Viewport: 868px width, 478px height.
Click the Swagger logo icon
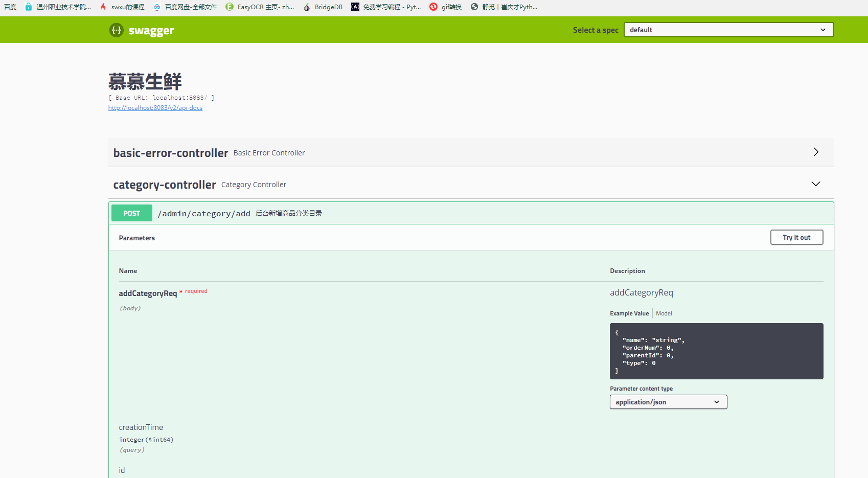[117, 30]
